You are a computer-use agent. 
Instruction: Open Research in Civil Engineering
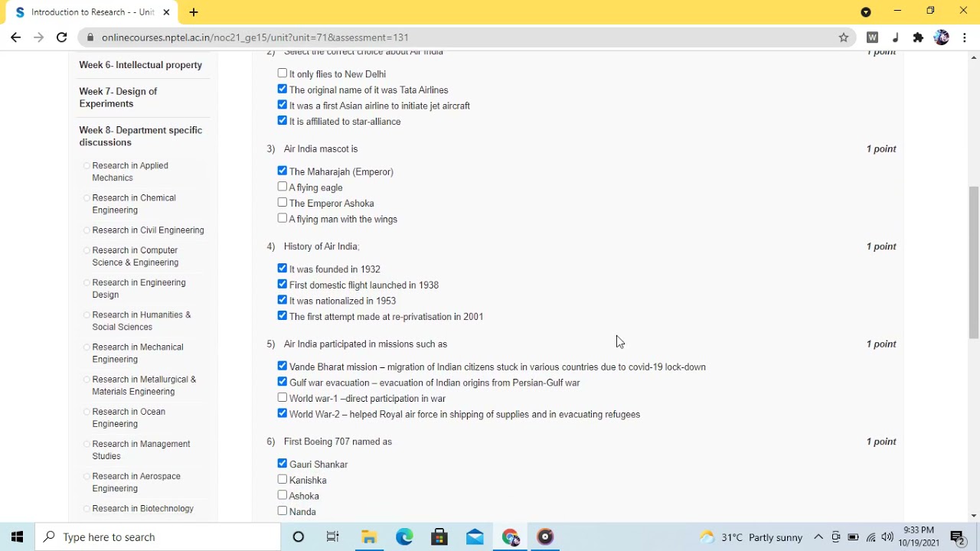(x=148, y=230)
